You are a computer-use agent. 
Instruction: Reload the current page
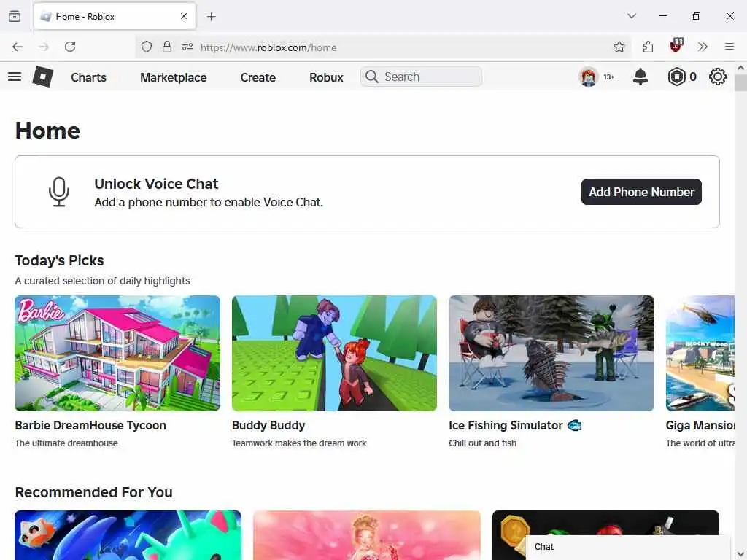[70, 47]
